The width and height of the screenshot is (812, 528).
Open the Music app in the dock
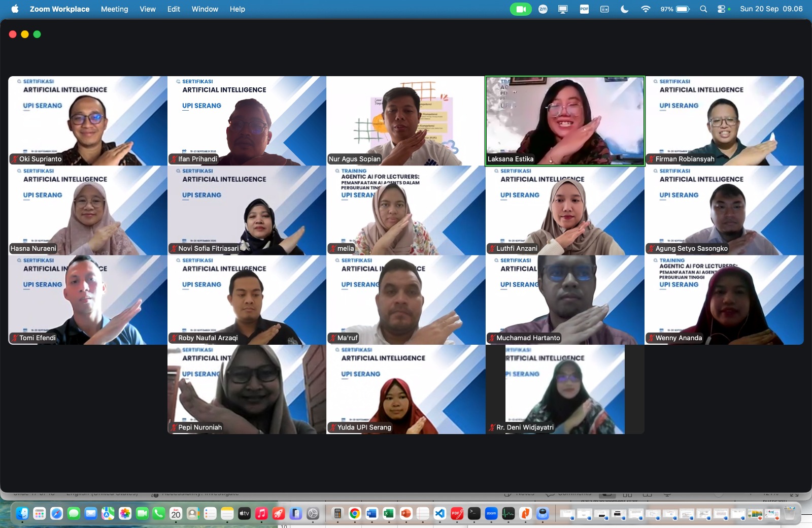coord(261,514)
